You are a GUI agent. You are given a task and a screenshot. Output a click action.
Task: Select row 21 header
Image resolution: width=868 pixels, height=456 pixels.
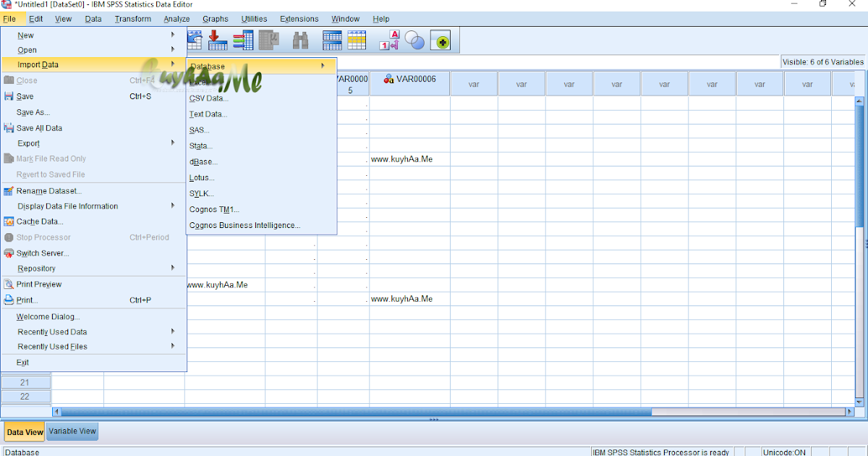(x=25, y=382)
